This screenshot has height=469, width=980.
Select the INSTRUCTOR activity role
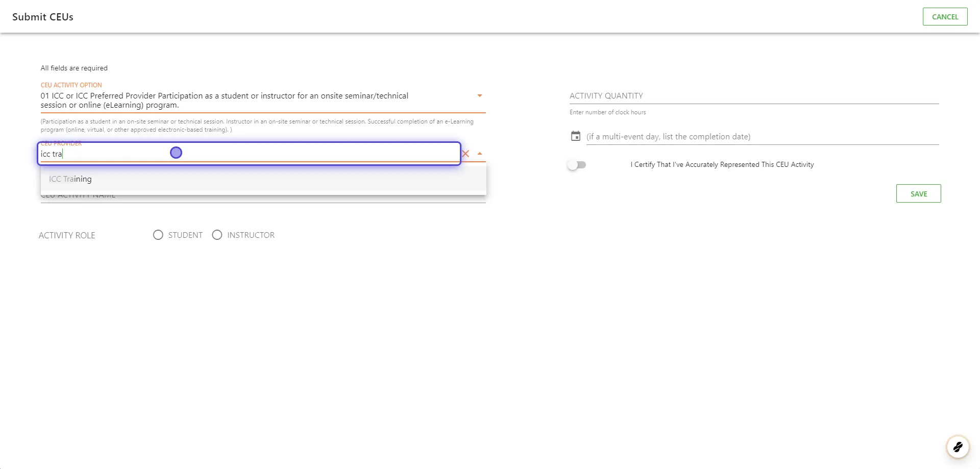click(x=217, y=235)
